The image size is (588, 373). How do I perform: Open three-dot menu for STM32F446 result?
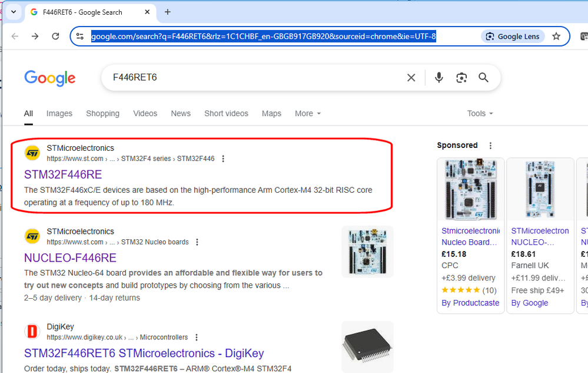[223, 159]
